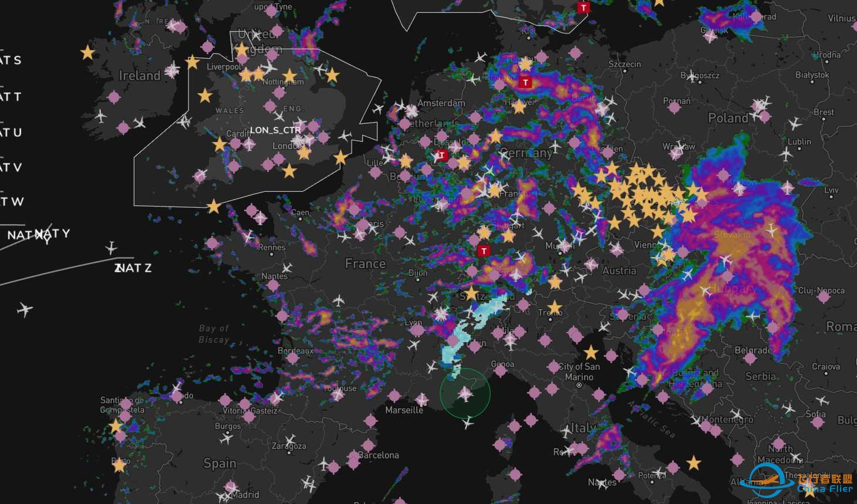Click the LON_S_CTR sector label

pos(275,130)
